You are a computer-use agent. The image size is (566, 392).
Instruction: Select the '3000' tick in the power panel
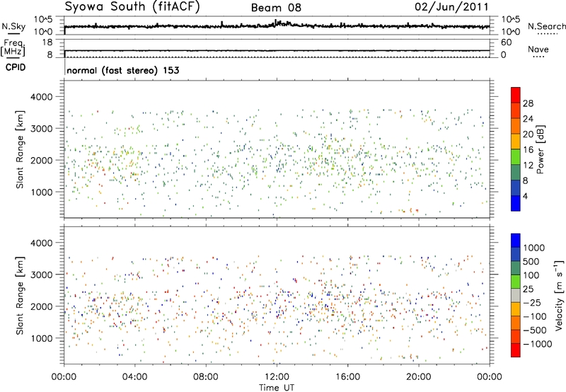pyautogui.click(x=42, y=129)
